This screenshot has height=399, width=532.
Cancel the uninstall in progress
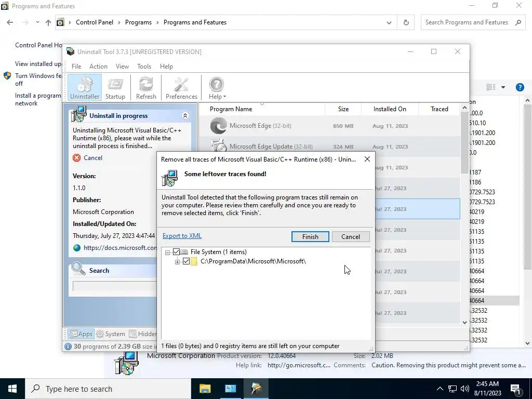[x=93, y=158]
